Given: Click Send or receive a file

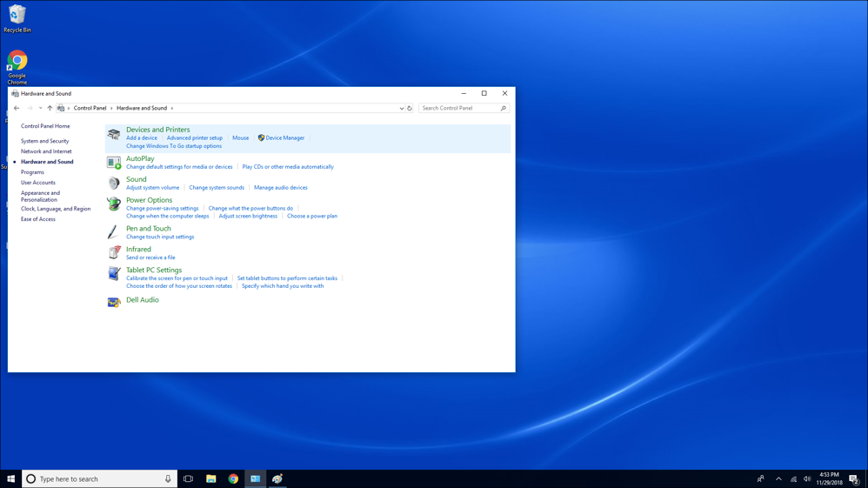Looking at the screenshot, I should (x=150, y=257).
